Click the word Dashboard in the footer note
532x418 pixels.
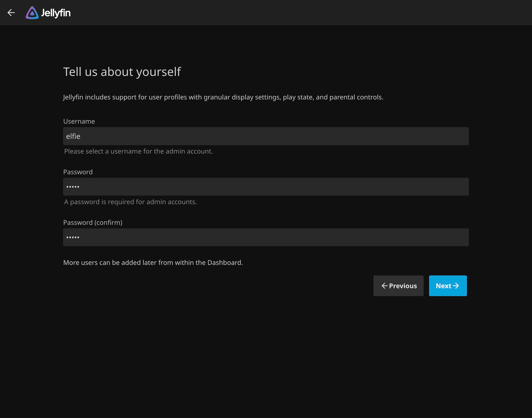(224, 263)
